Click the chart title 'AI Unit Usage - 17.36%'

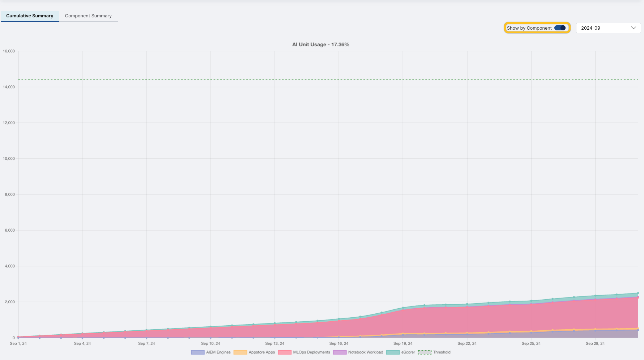point(320,44)
